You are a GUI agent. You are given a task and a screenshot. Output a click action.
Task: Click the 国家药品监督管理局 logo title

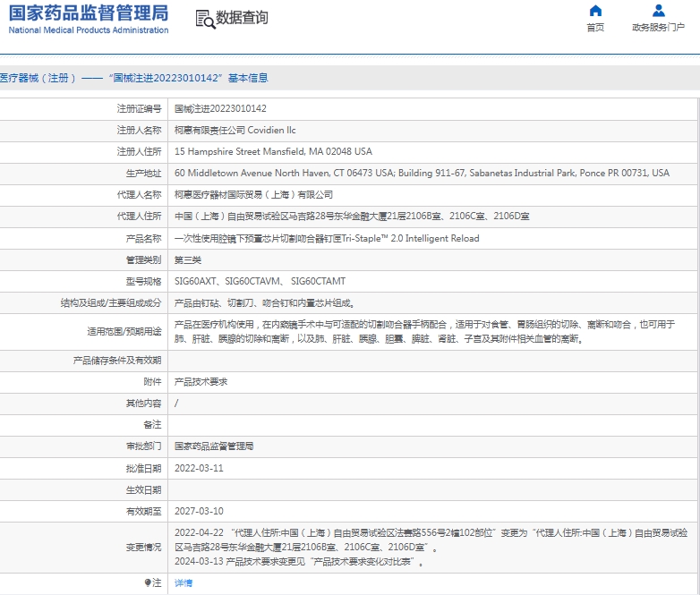pyautogui.click(x=89, y=13)
